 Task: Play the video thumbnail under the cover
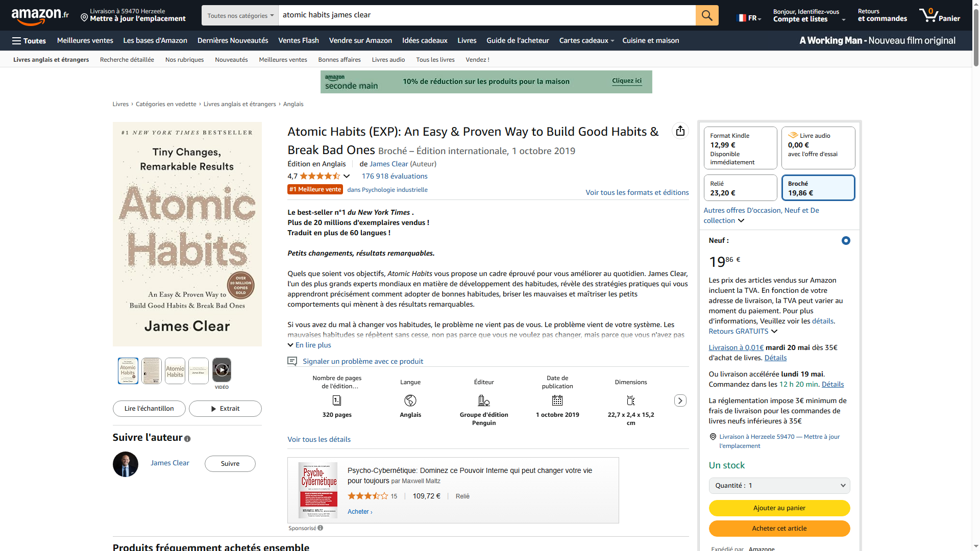pyautogui.click(x=222, y=370)
